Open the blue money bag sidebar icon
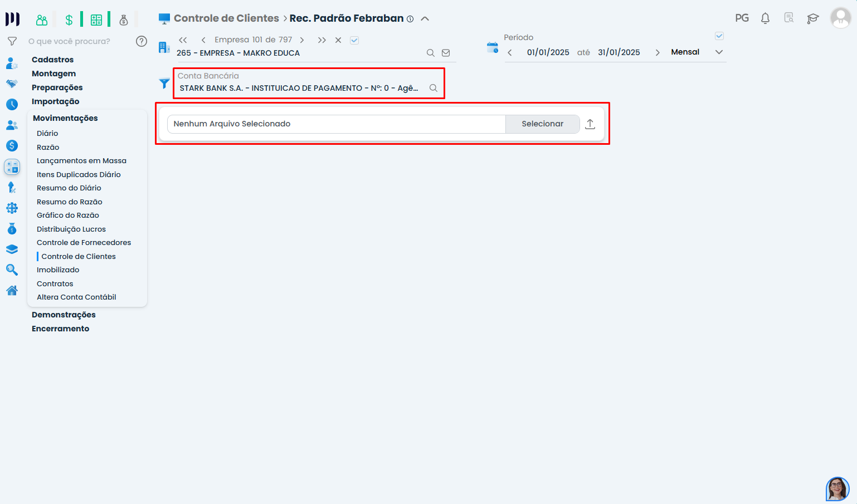Screen dimensions: 857x504 click(x=12, y=229)
